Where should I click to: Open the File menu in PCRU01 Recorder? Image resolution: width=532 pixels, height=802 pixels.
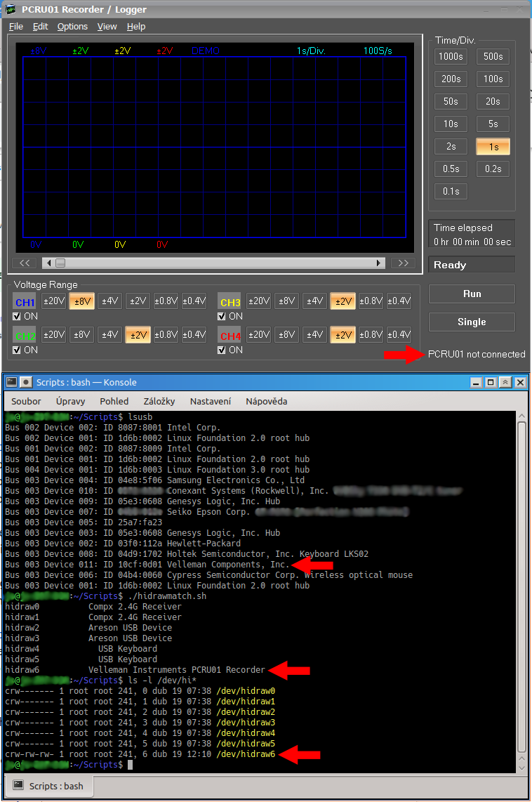(16, 27)
